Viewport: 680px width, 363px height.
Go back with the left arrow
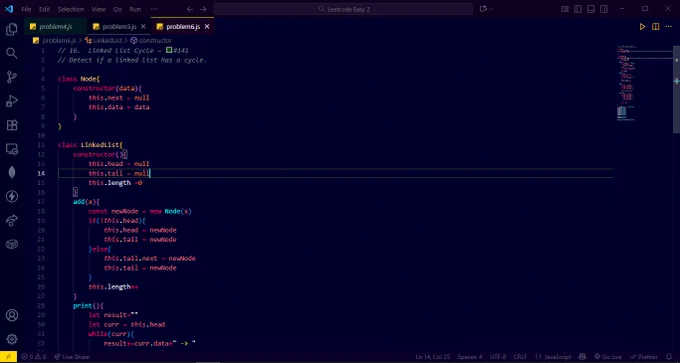click(x=190, y=9)
